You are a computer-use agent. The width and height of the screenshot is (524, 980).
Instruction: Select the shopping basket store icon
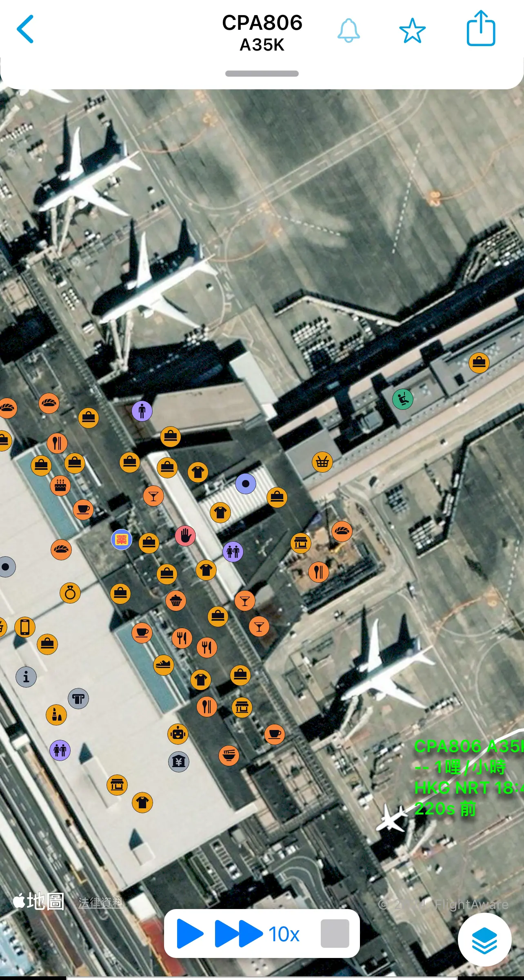click(322, 462)
